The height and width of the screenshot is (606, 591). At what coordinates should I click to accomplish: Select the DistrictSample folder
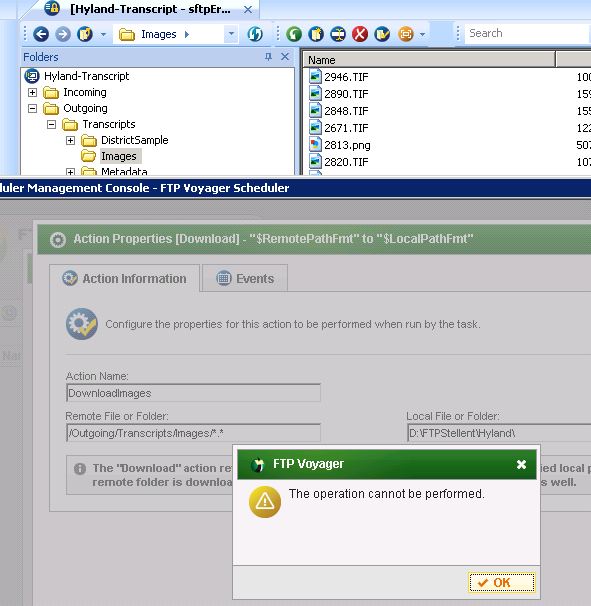(x=135, y=140)
